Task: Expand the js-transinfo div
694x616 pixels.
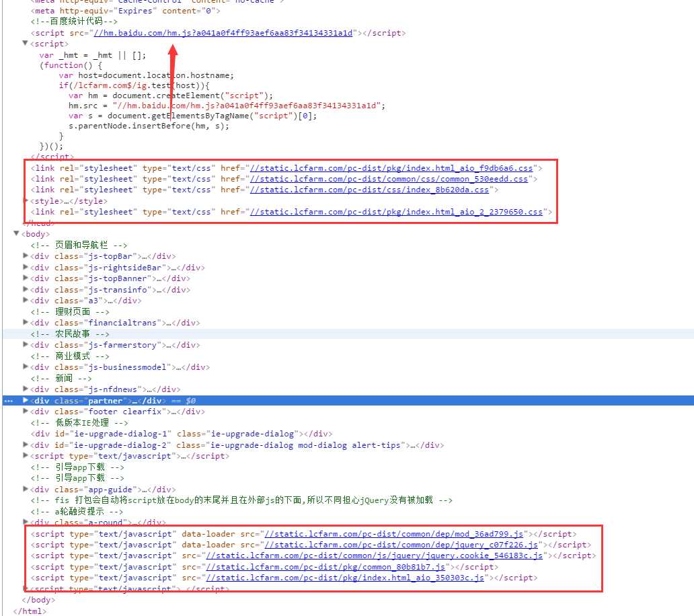Action: point(26,289)
